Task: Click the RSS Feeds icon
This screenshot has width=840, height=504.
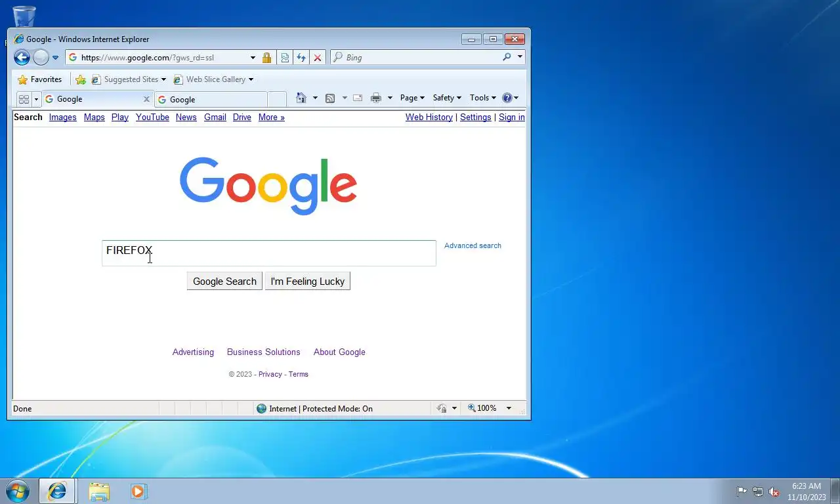Action: click(x=330, y=98)
